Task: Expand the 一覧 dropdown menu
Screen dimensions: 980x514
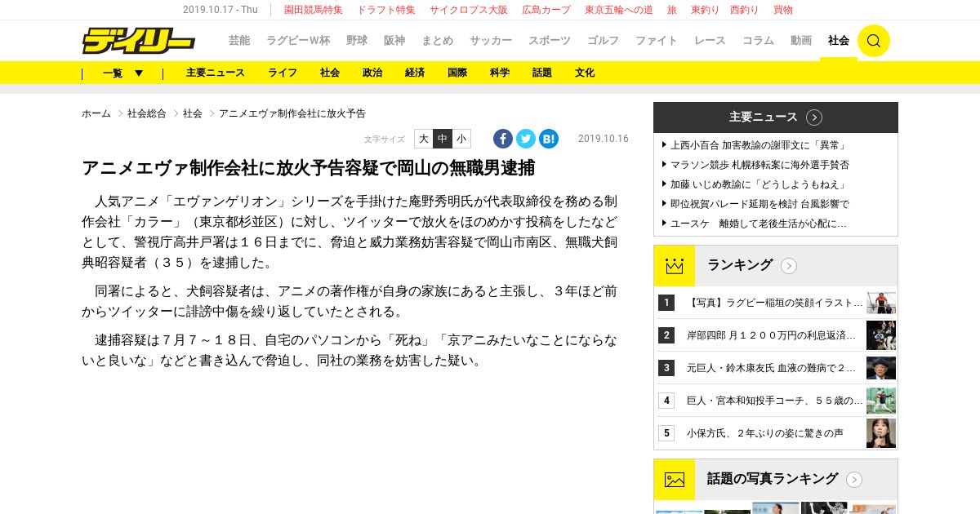Action: pos(122,73)
